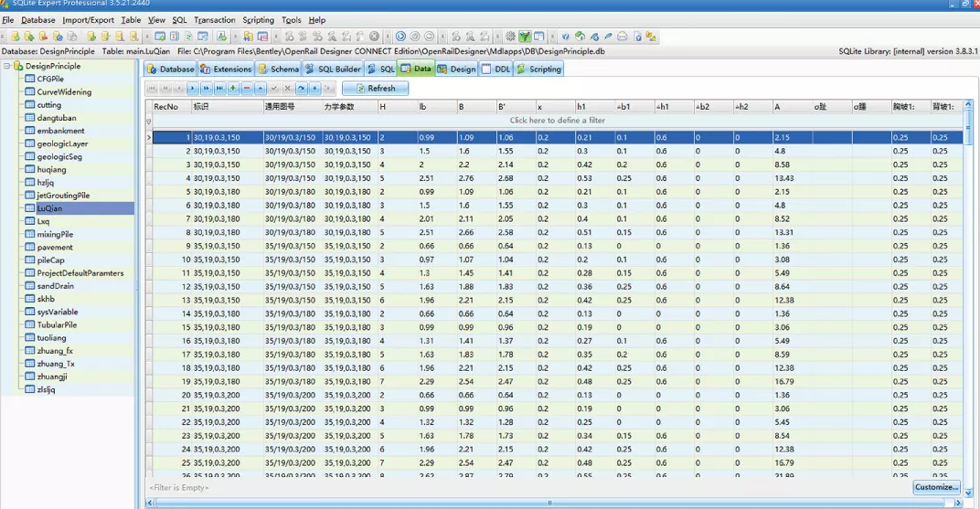Select the mixingPile table in tree
Image resolution: width=980 pixels, height=509 pixels.
[x=55, y=234]
